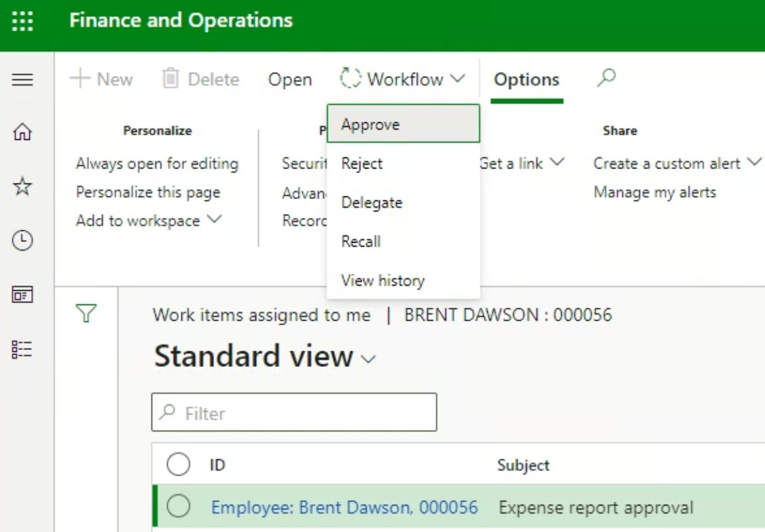Select the Brent Dawson row radio button

click(x=179, y=506)
